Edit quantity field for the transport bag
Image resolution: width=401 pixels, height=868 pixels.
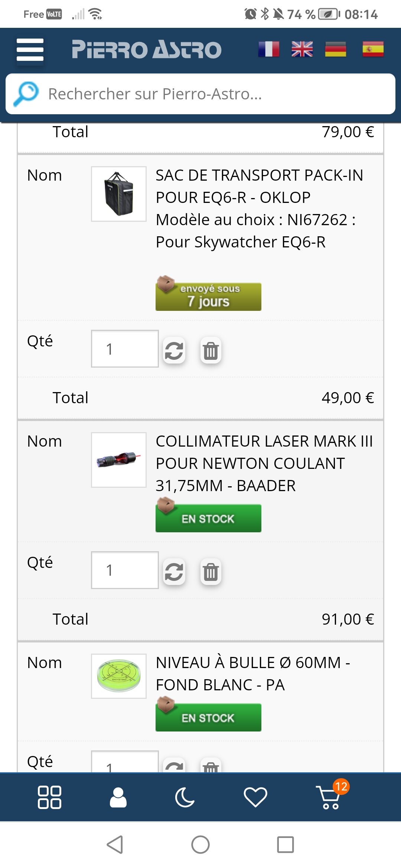click(x=125, y=349)
